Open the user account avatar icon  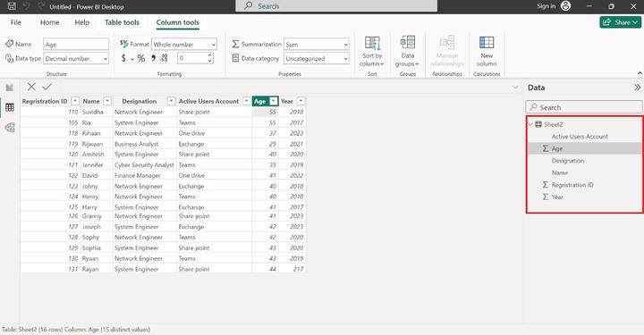pyautogui.click(x=566, y=5)
